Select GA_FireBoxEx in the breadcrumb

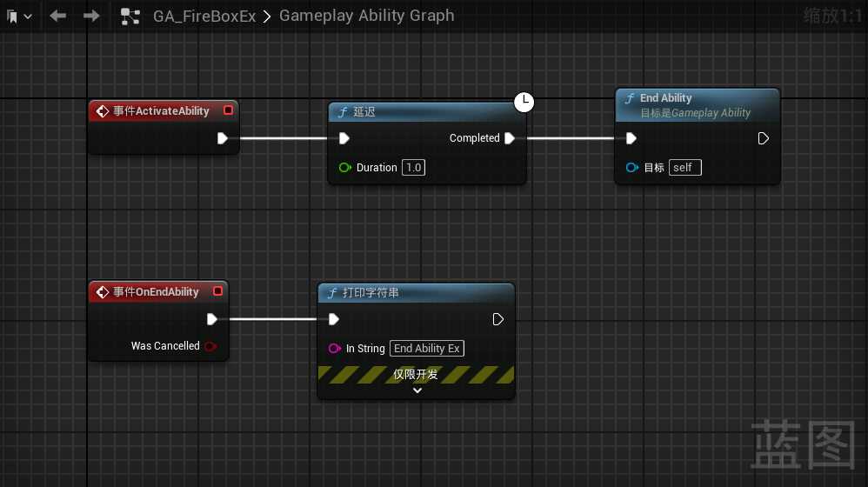tap(204, 16)
